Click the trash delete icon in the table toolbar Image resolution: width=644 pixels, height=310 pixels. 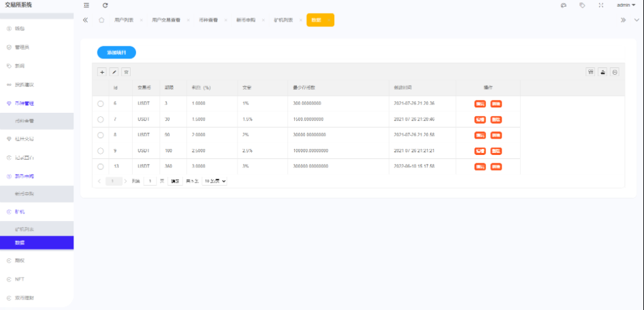(127, 72)
